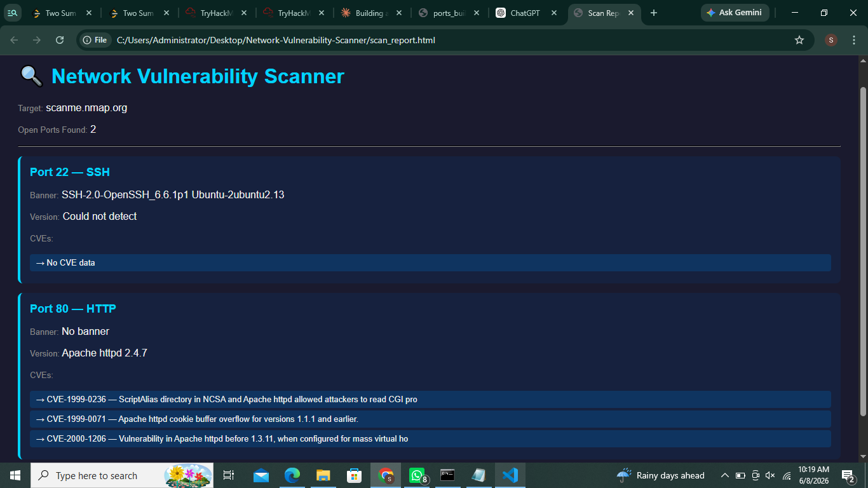Image resolution: width=868 pixels, height=488 pixels.
Task: Click the taskbar search box
Action: tap(122, 475)
